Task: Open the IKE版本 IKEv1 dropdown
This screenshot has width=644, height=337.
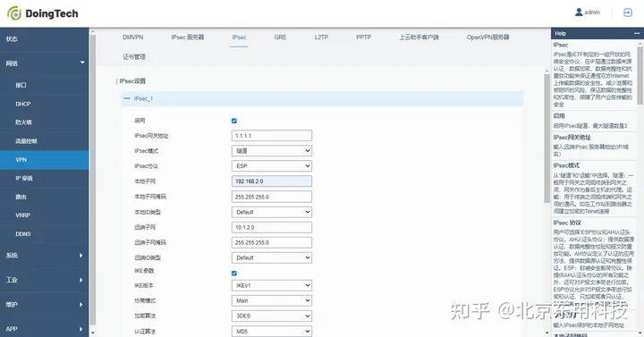Action: (x=272, y=285)
